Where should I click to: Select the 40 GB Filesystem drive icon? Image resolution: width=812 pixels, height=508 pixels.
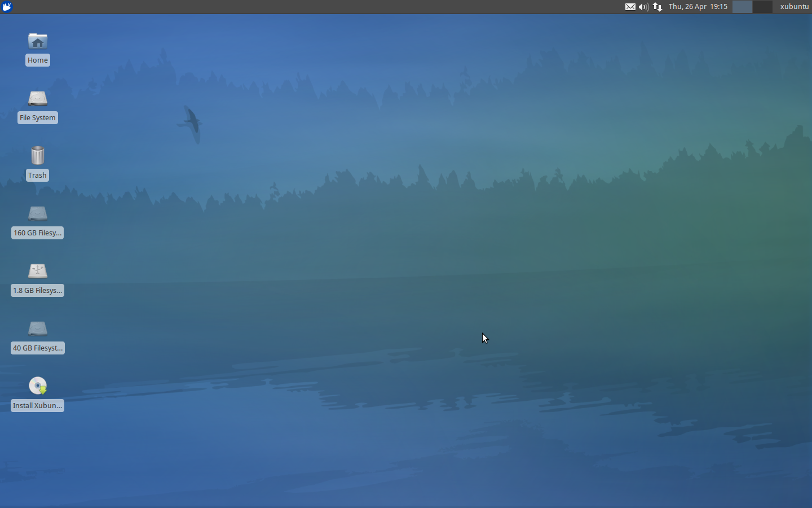pyautogui.click(x=37, y=329)
